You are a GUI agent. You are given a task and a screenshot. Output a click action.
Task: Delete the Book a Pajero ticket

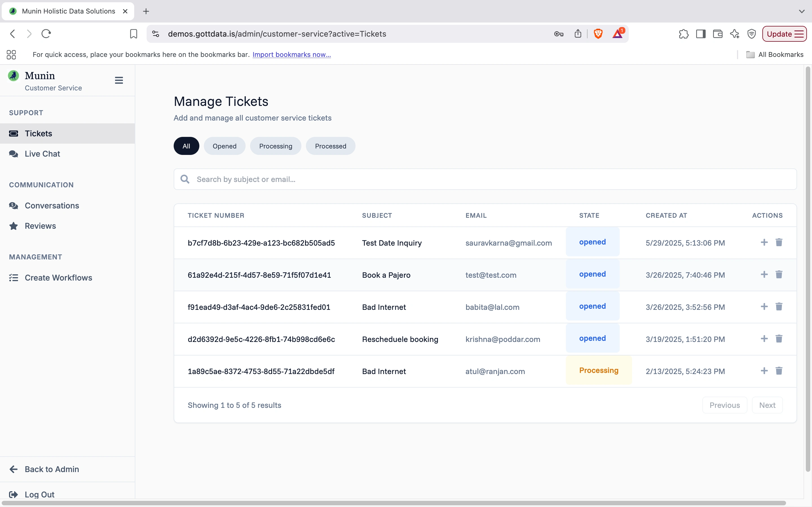click(x=779, y=274)
